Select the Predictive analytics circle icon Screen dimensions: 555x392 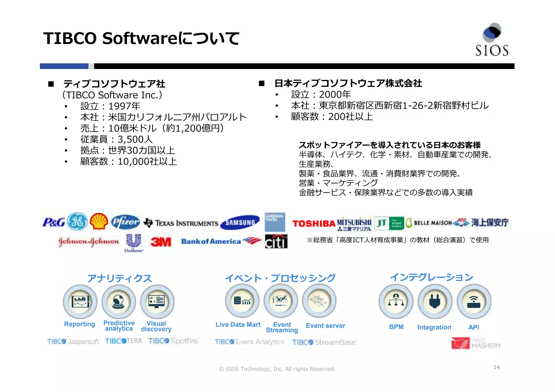[119, 302]
